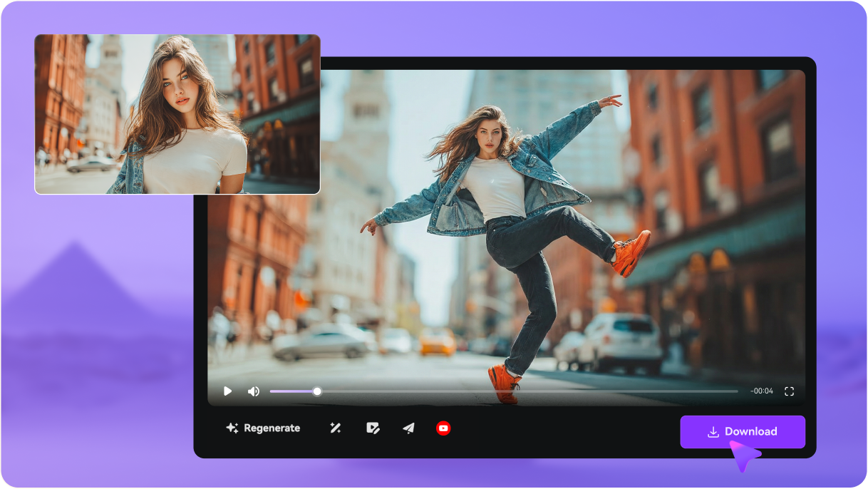Select the source portrait thumbnail image

[x=177, y=114]
